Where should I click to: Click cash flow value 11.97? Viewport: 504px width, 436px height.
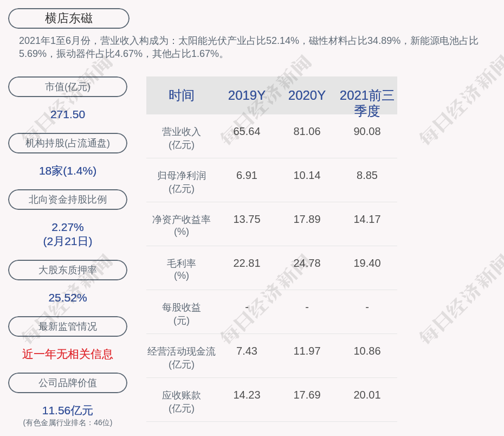(x=307, y=351)
